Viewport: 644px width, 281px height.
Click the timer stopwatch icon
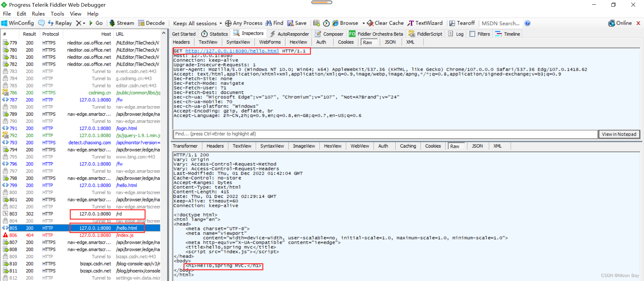326,23
